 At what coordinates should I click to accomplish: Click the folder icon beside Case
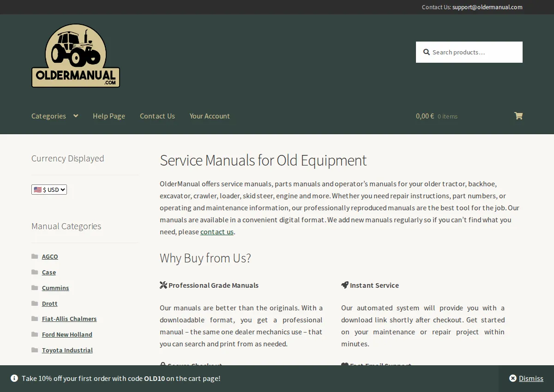coord(35,272)
